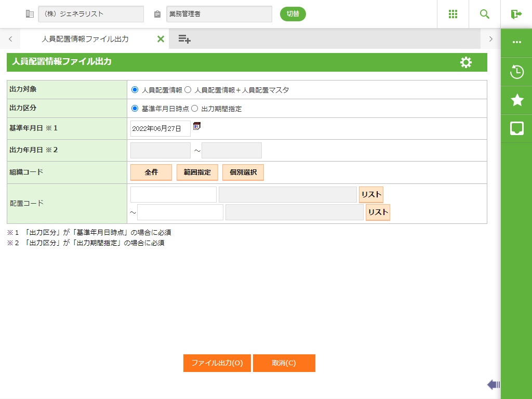Open favorites star icon in sidebar
Viewport: 532px width, 399px height.
(x=516, y=100)
